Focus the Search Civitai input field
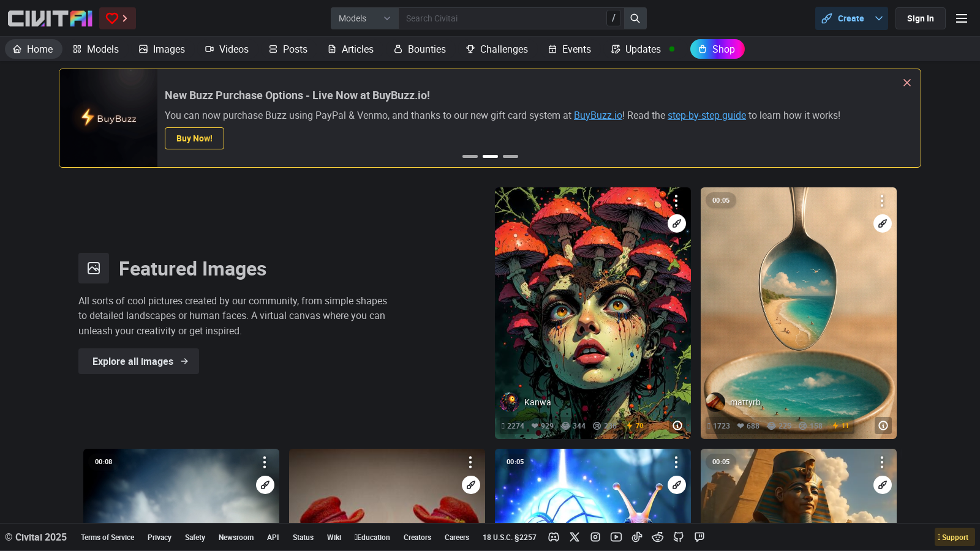This screenshot has height=551, width=980. (x=502, y=18)
